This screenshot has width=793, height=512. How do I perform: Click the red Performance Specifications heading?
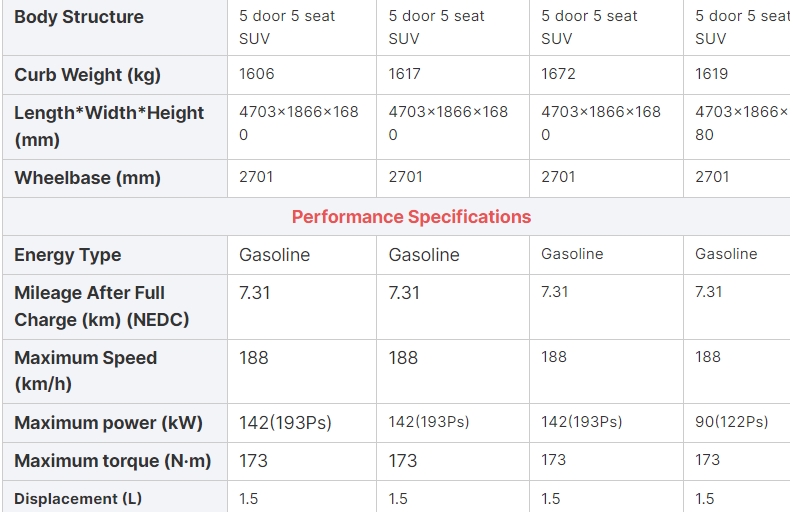point(411,217)
